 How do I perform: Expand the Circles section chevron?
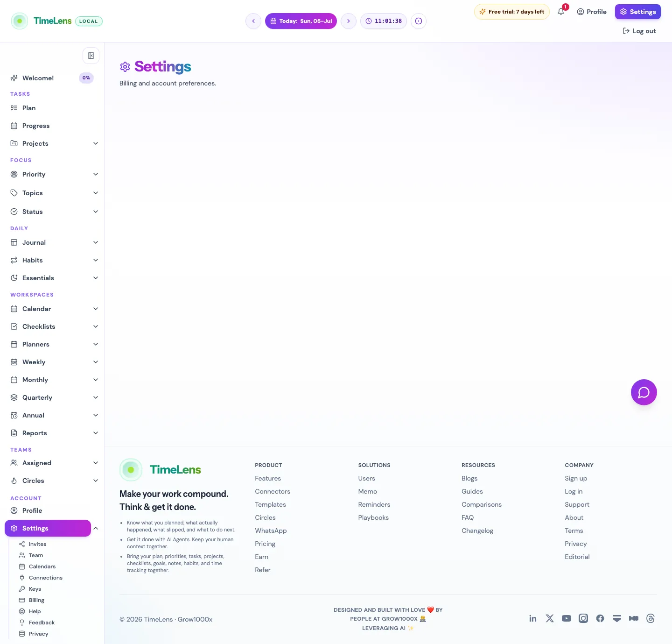pos(96,481)
